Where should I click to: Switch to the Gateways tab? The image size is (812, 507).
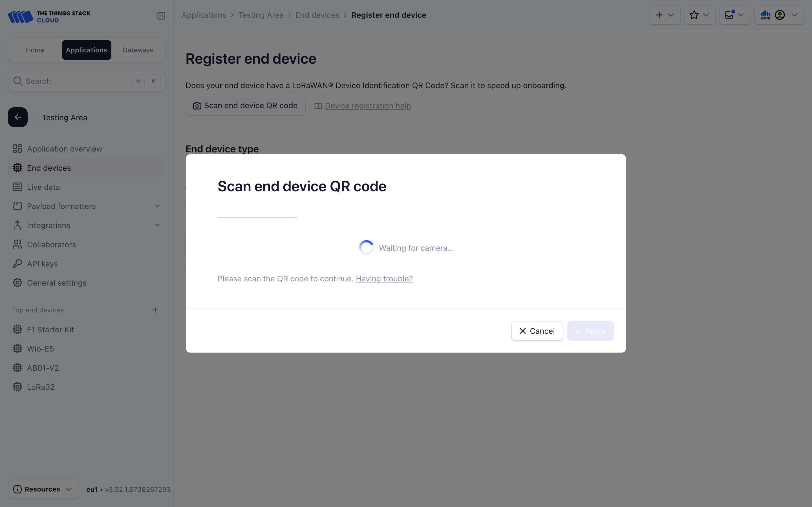[138, 50]
